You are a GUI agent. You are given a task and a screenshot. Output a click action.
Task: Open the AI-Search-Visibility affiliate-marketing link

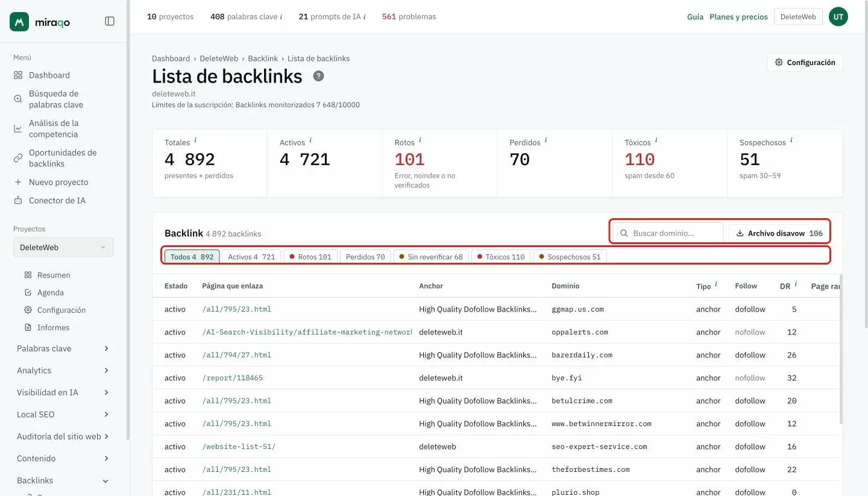pyautogui.click(x=307, y=332)
